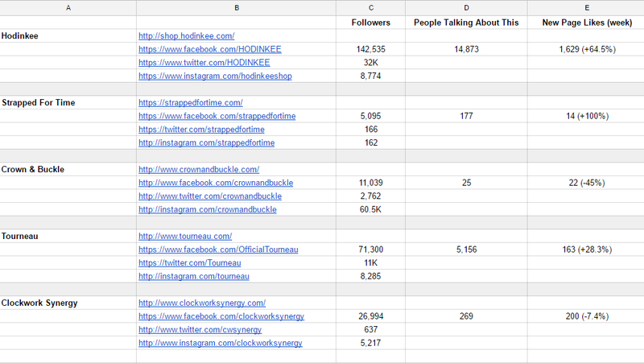
Task: Select the 5,217 followers cell
Action: point(371,343)
